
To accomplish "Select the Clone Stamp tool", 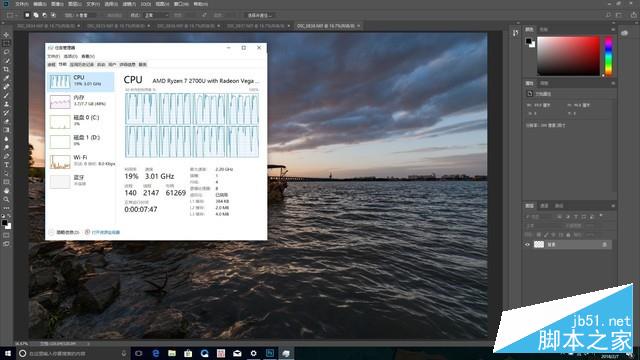I will click(6, 104).
